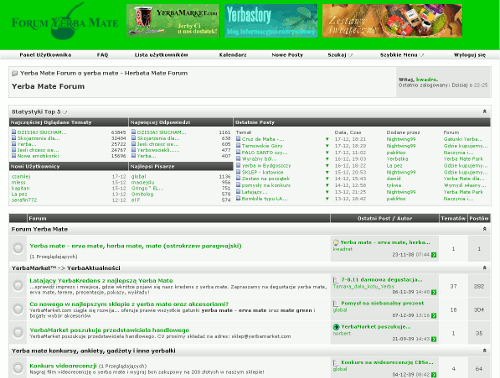Click status icon of YerbaMarket poszukuje przedstawiciela forum
This screenshot has height=378, width=500.
[18, 332]
